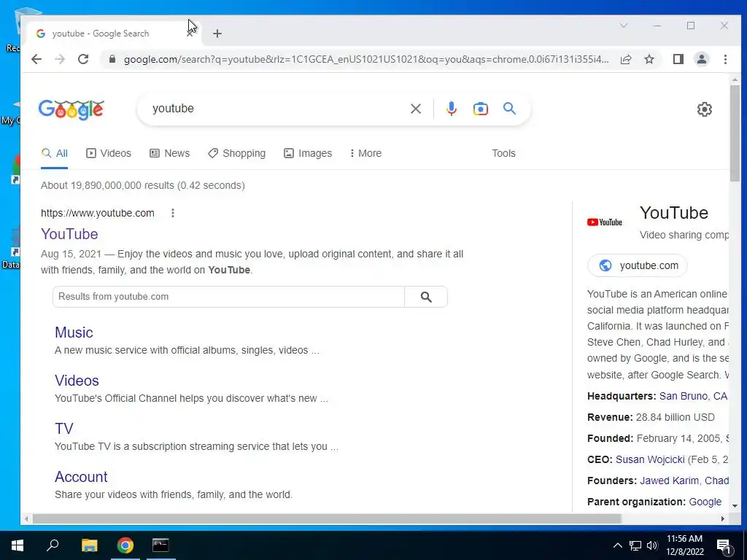Click vertical scrollbar down arrow
Viewport: 747px width, 560px height.
[x=735, y=506]
